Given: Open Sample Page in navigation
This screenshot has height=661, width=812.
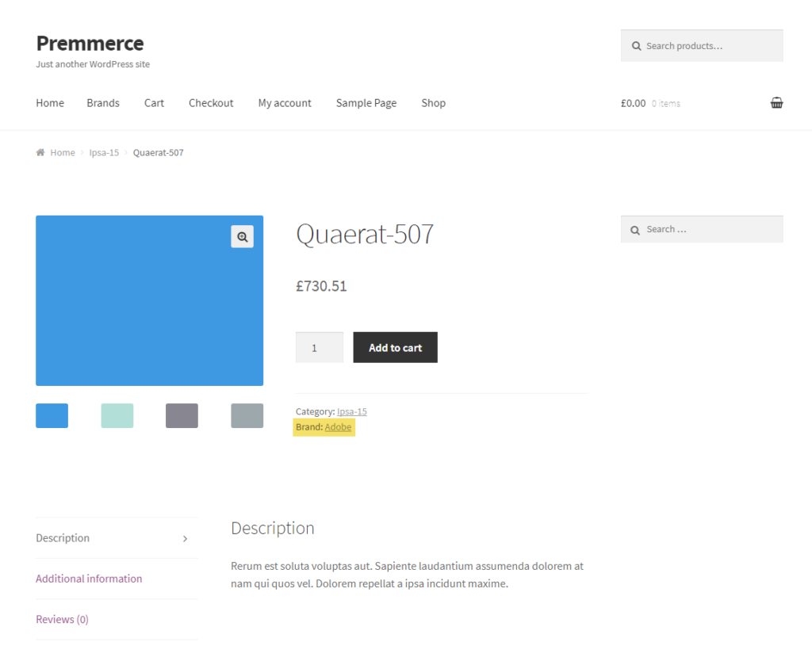Looking at the screenshot, I should pyautogui.click(x=366, y=103).
